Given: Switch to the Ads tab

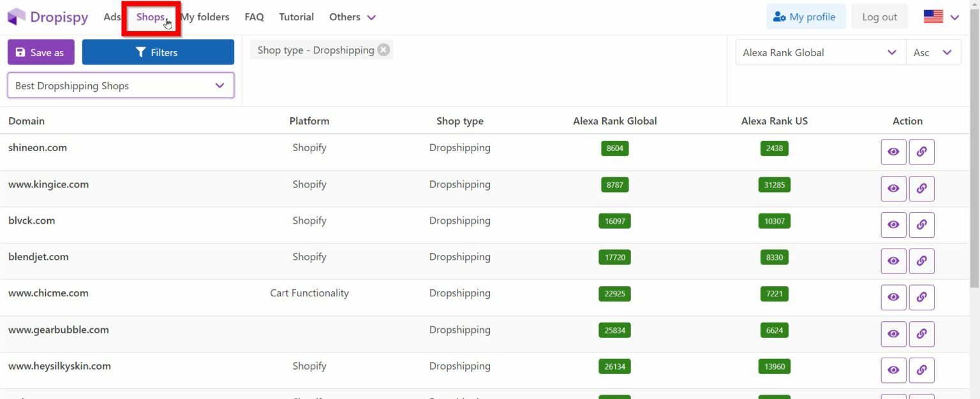Looking at the screenshot, I should click(x=112, y=17).
